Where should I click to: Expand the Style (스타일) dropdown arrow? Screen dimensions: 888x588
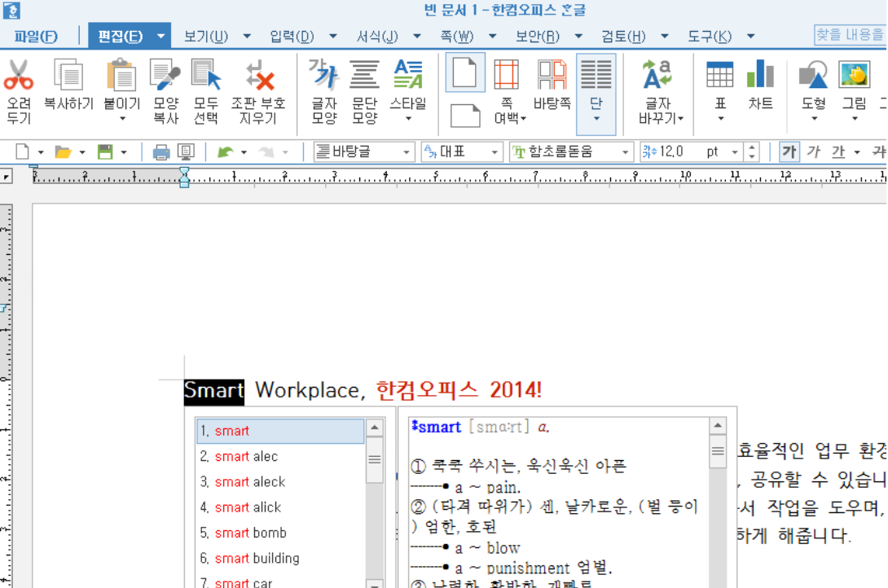(x=408, y=120)
